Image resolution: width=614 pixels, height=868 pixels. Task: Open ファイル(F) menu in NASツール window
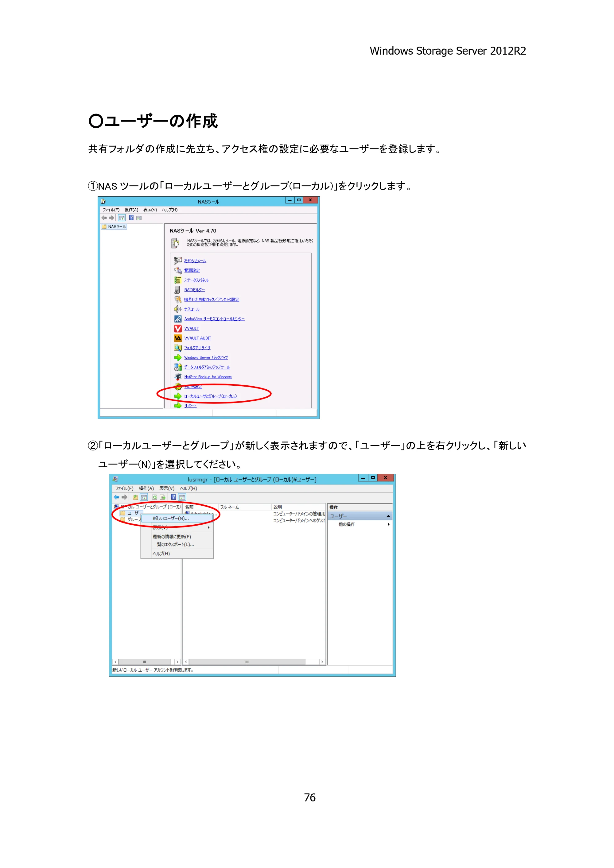pos(111,210)
